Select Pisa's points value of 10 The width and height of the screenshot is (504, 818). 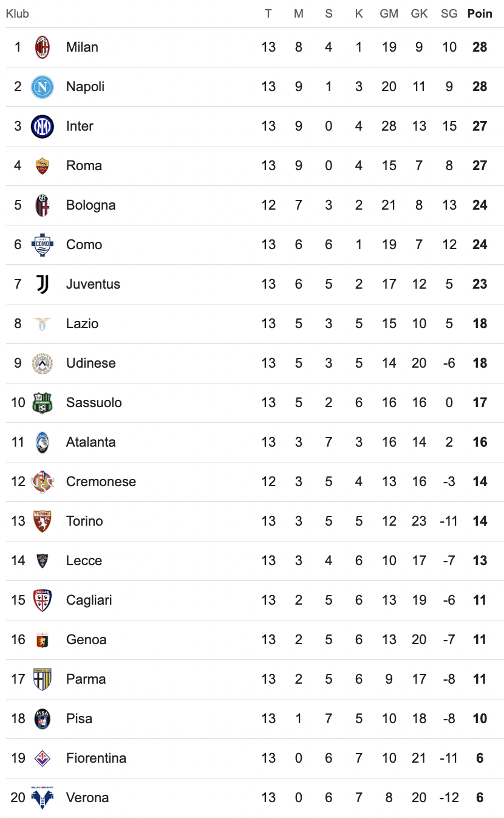(x=480, y=719)
